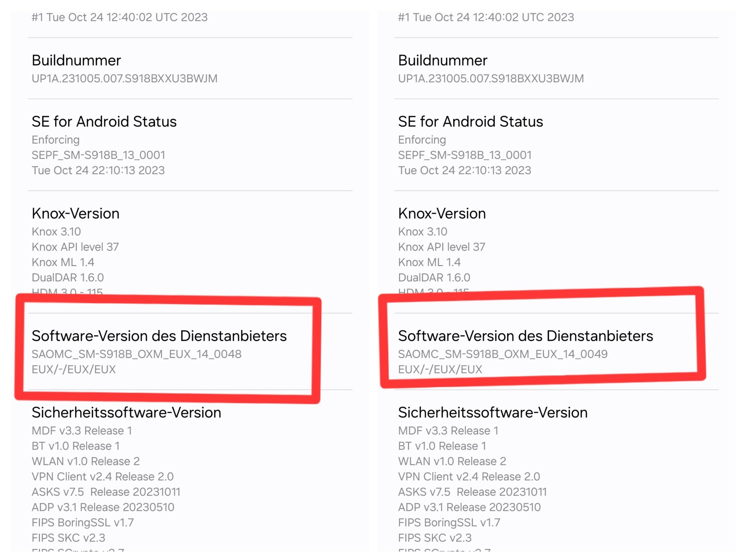Open Sicherheitssoftware-Version in right panel
This screenshot has width=745, height=560.
[493, 413]
